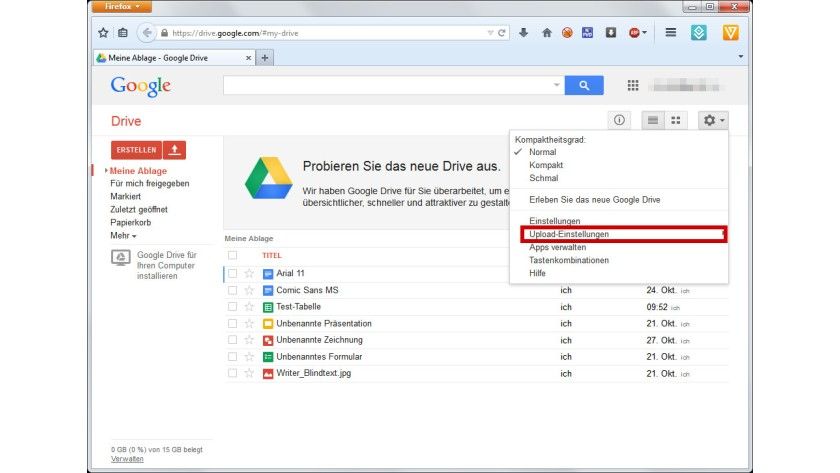Screen dimensions: 840x473
Task: Switch to list view icon
Action: click(x=652, y=120)
